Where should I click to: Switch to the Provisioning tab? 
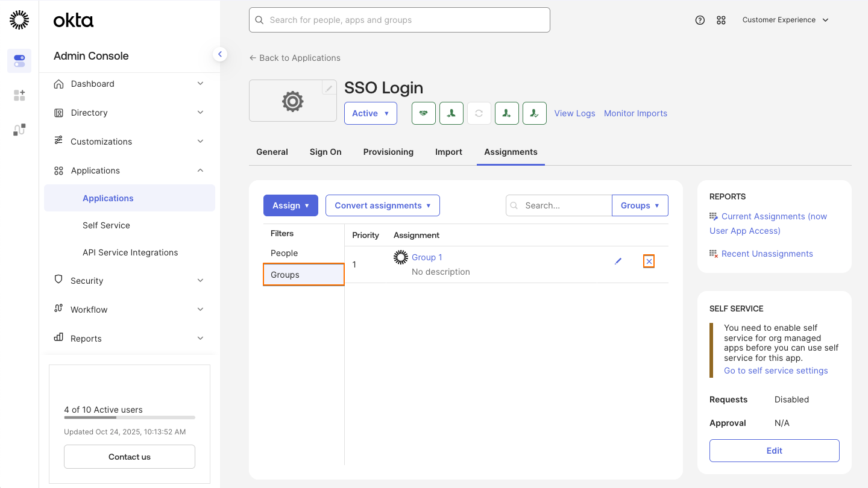pyautogui.click(x=388, y=152)
